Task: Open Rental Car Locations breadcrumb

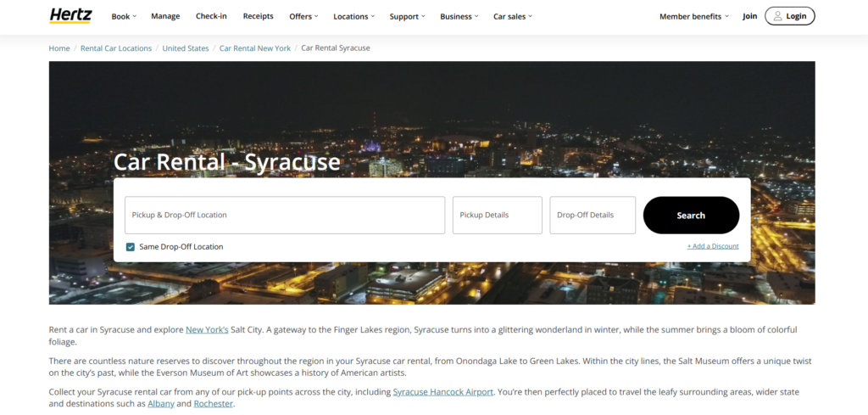Action: [115, 48]
